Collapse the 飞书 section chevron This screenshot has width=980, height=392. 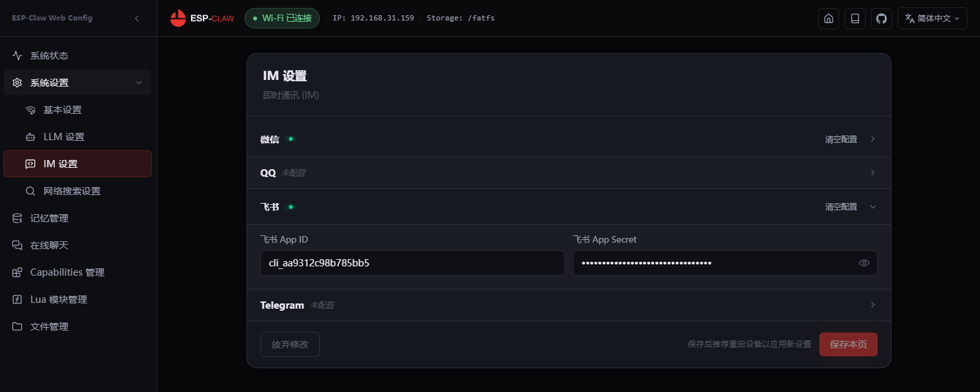(873, 207)
